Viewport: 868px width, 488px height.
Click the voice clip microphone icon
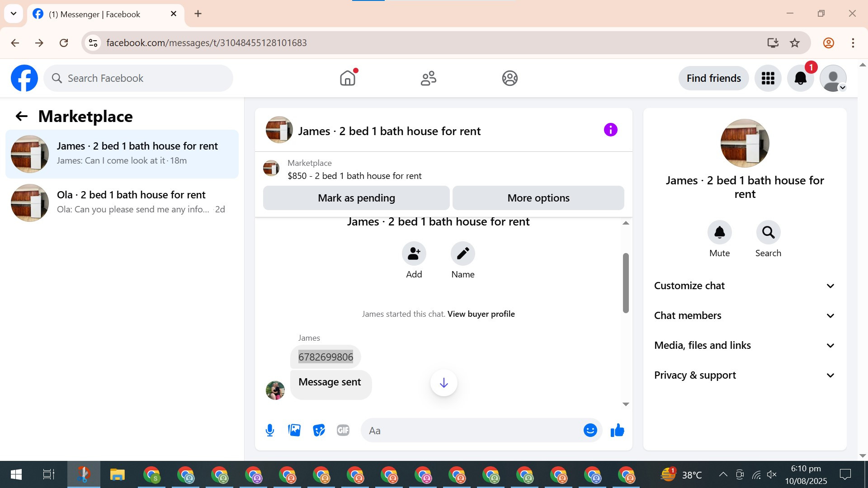(270, 431)
